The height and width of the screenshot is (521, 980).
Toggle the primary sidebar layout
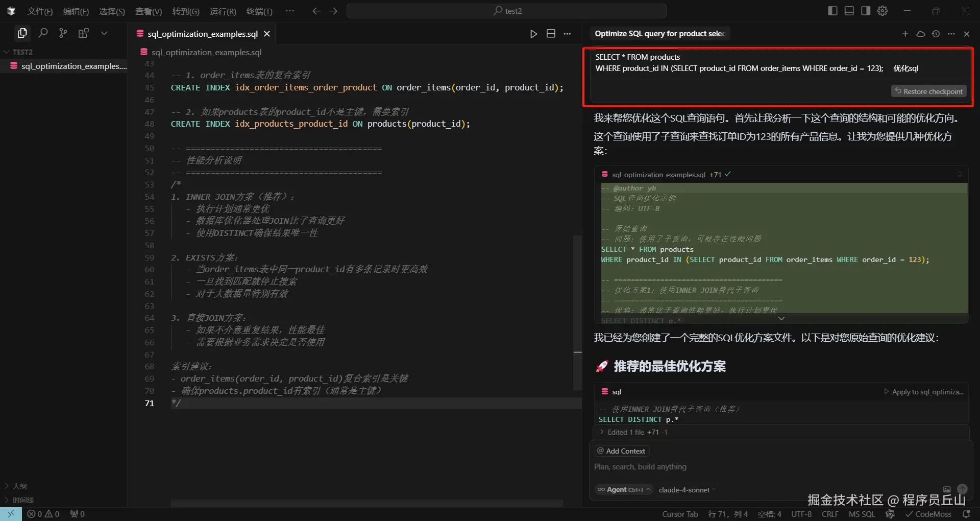832,11
